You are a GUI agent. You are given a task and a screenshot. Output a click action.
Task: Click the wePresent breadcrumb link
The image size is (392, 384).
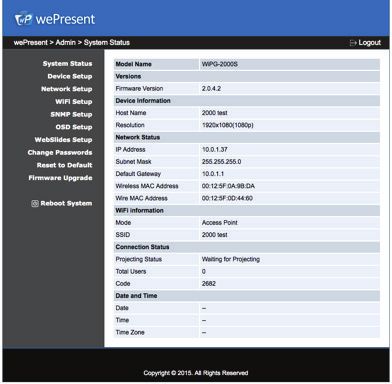[x=31, y=43]
